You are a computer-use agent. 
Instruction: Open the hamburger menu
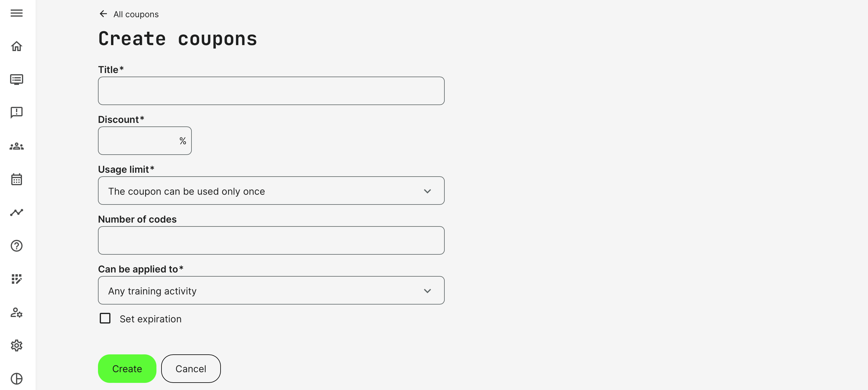point(17,13)
